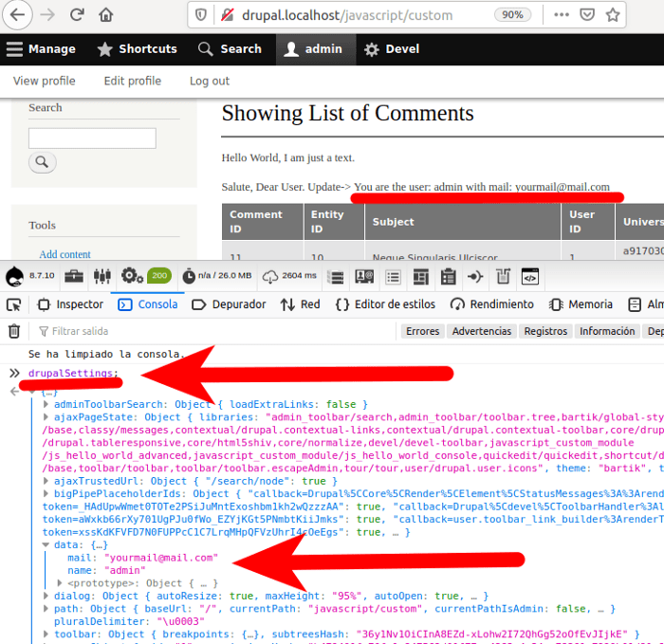Toggle the Información console filter
Image resolution: width=664 pixels, height=644 pixels.
click(607, 331)
